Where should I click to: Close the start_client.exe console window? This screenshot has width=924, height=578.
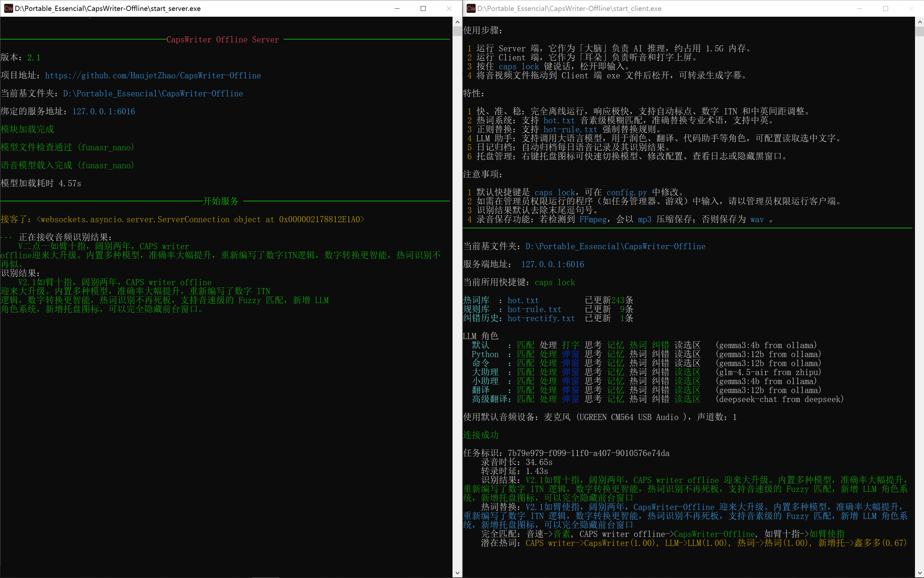[911, 8]
